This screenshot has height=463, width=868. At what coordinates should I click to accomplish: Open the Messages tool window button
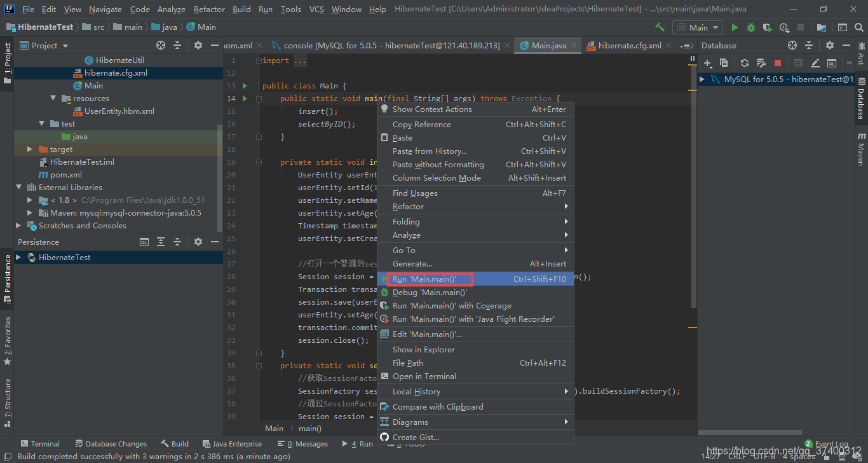tap(302, 444)
